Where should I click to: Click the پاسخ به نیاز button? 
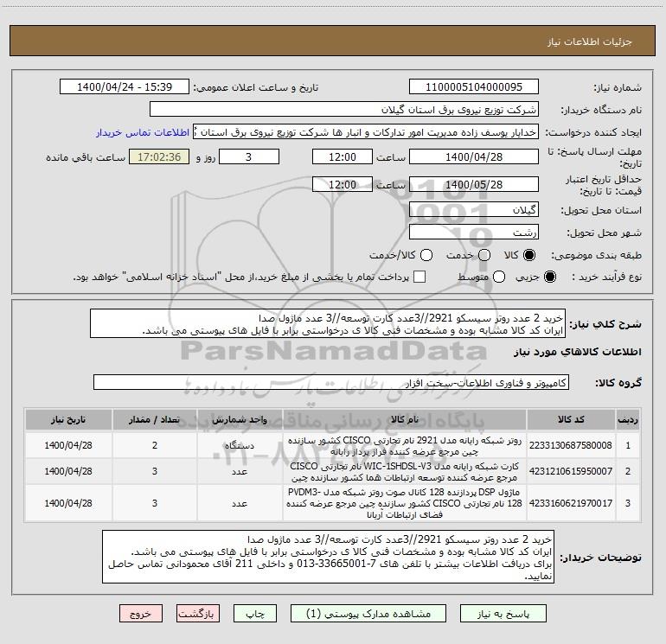[503, 614]
